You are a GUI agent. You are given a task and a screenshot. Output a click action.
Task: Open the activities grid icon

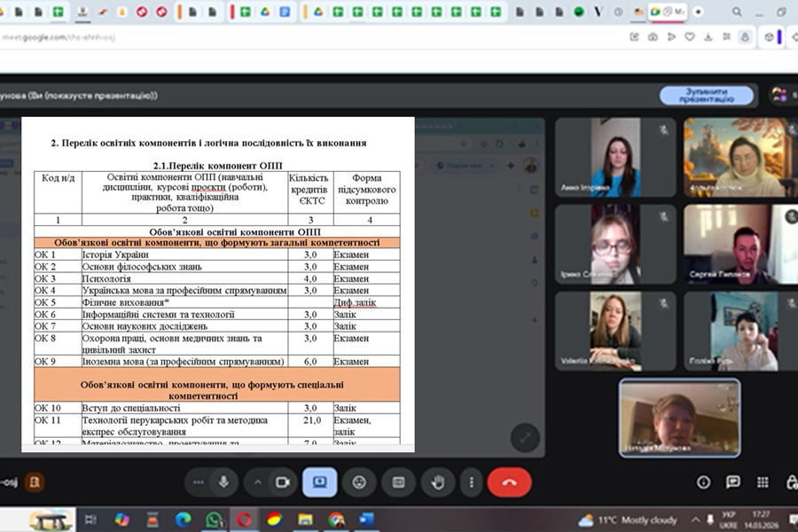763,481
